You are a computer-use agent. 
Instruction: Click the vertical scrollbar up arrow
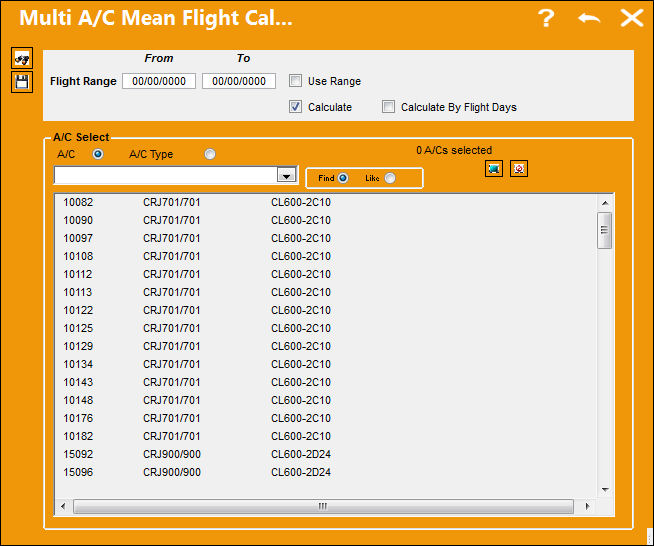(x=605, y=203)
